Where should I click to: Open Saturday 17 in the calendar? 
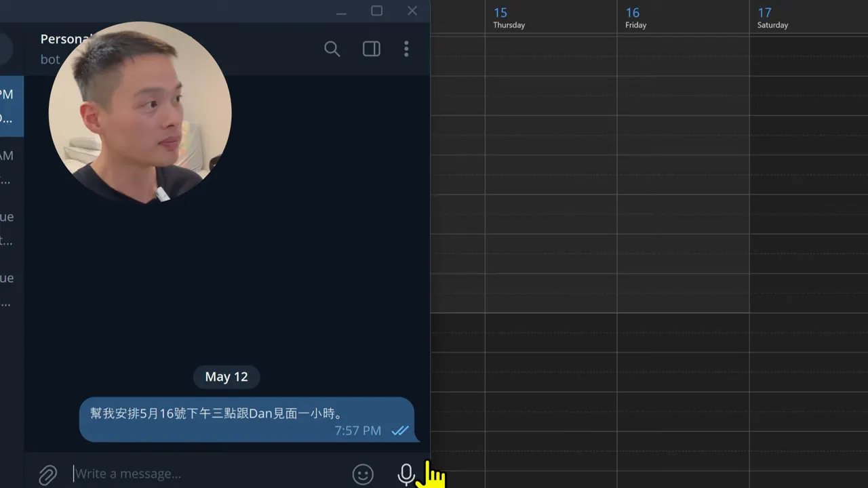click(x=772, y=18)
